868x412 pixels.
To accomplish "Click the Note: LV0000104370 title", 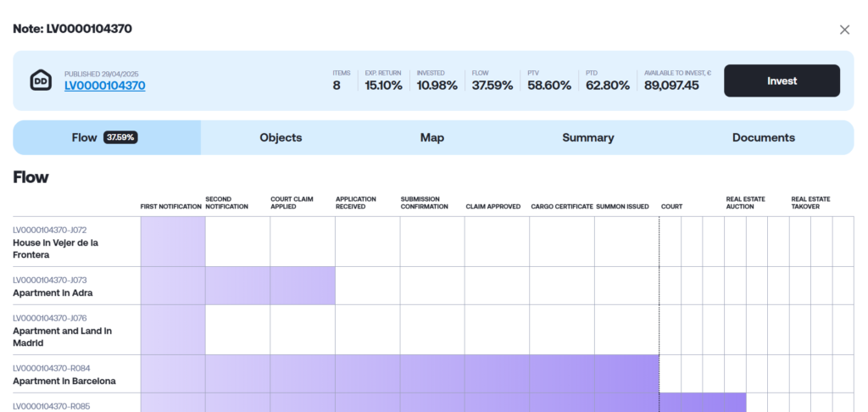I will [73, 29].
